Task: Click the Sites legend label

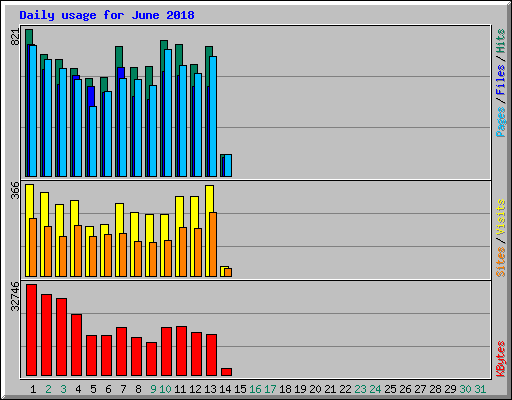Action: click(500, 262)
